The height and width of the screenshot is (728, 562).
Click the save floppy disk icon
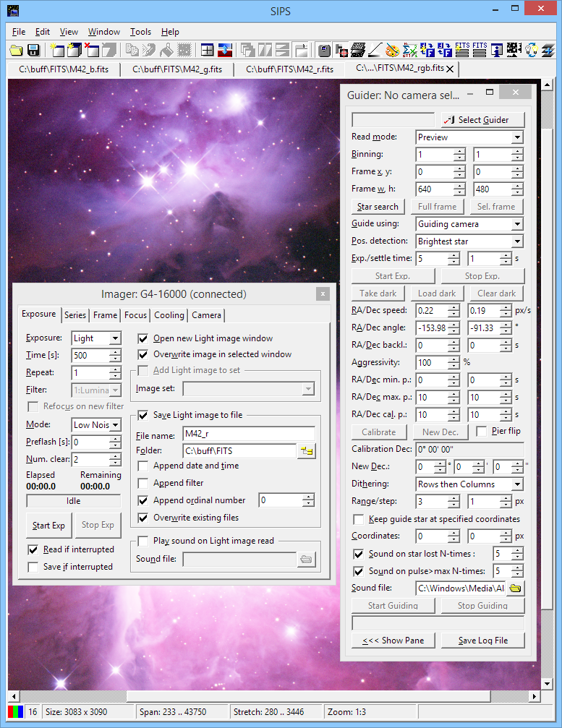(x=33, y=50)
